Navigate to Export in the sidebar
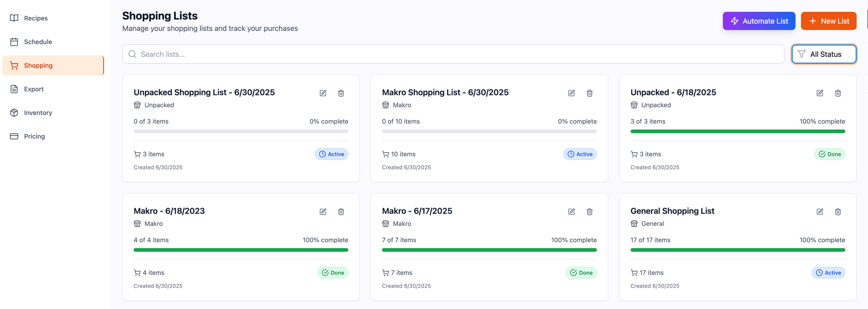Viewport: 868px width, 309px height. (34, 89)
